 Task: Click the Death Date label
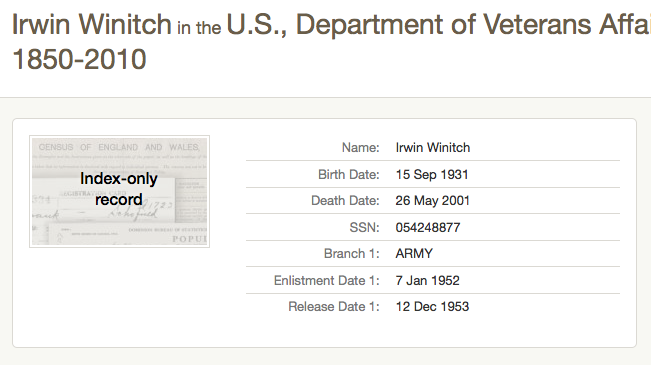[x=345, y=201]
